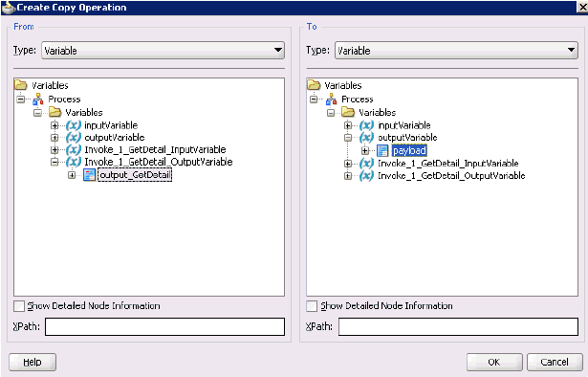
Task: Select outputVariable label in From tree
Action: coord(115,138)
